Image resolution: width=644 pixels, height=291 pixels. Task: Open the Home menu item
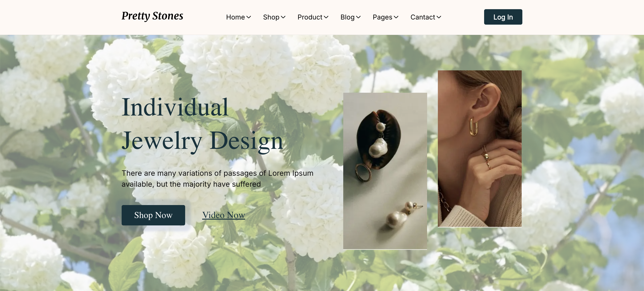(235, 17)
